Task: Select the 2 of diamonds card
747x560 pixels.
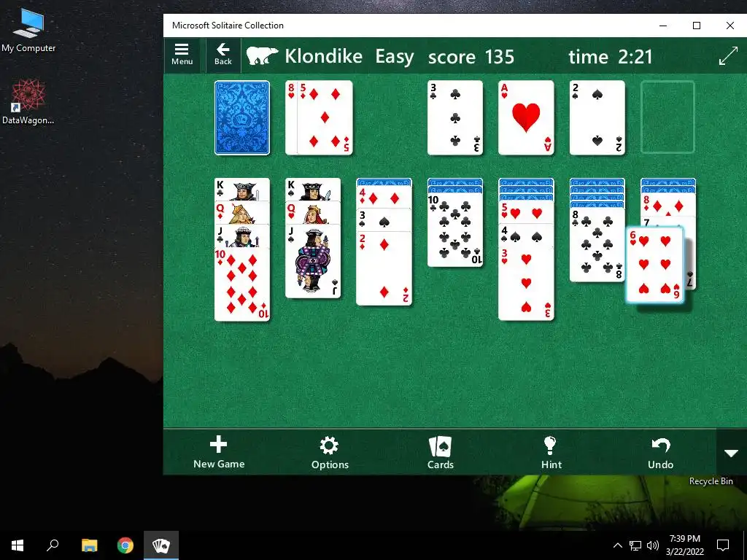Action: point(384,268)
